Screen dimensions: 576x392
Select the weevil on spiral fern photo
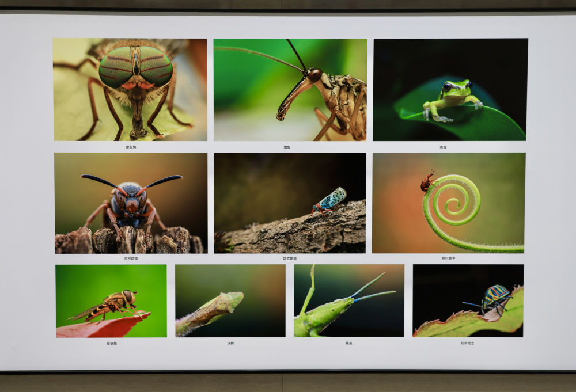449,203
